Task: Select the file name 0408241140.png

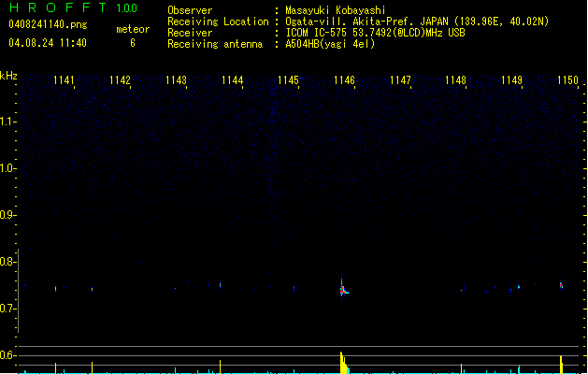Action: click(48, 24)
